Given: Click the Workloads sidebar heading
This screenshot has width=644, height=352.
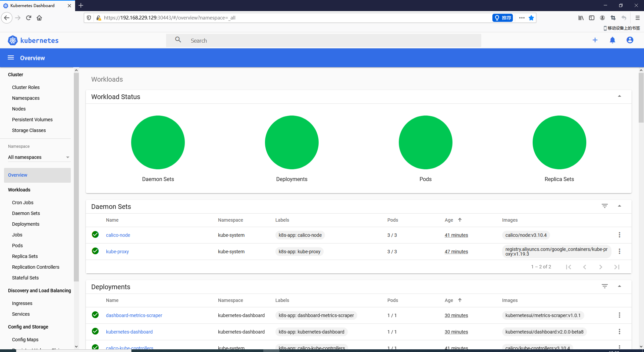Looking at the screenshot, I should [19, 190].
